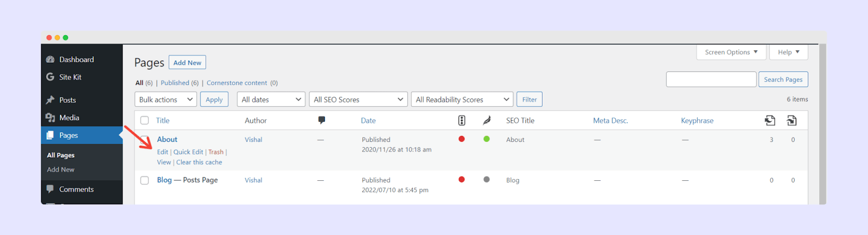
Task: Click the SEO Title column header
Action: click(x=520, y=120)
